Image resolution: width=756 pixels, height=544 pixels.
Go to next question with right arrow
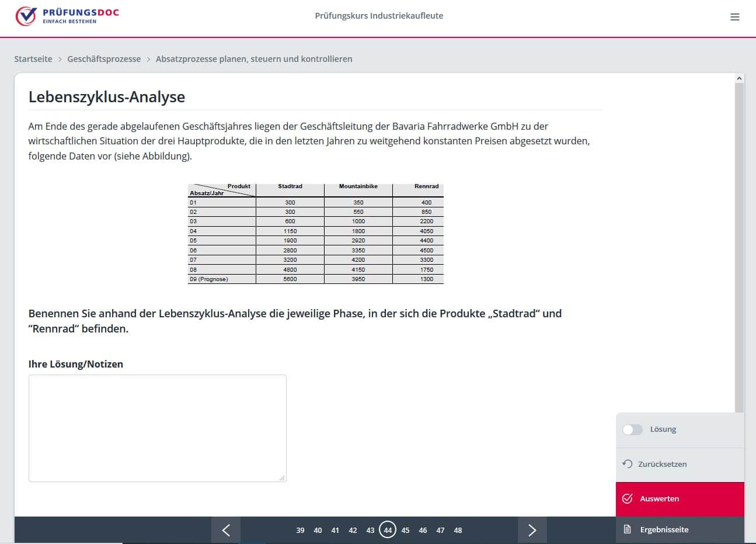tap(532, 530)
